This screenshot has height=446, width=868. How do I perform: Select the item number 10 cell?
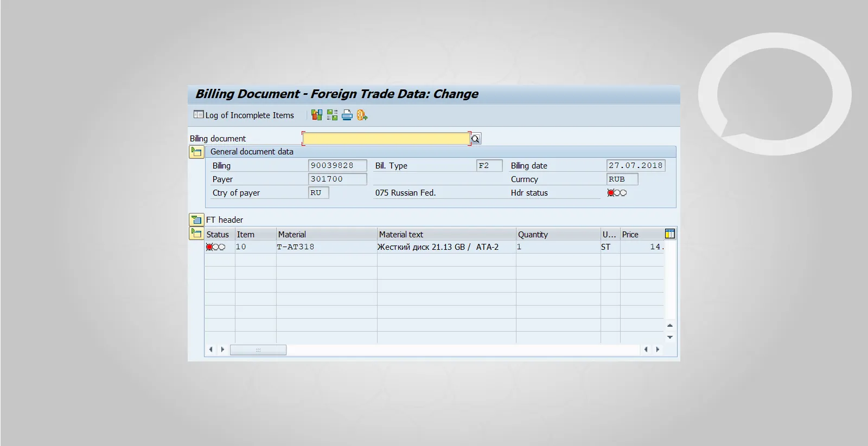[256, 247]
